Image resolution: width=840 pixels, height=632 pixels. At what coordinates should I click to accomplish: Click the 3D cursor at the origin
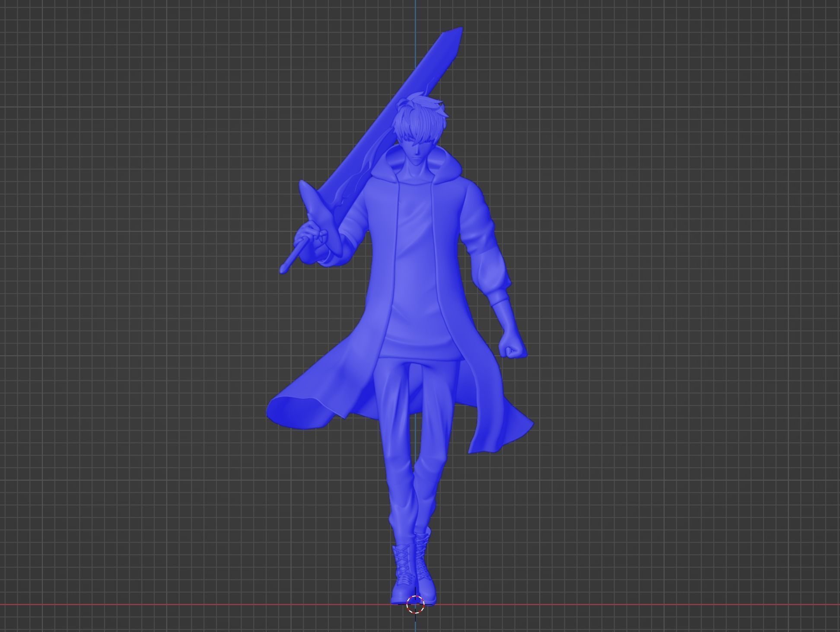tap(415, 604)
